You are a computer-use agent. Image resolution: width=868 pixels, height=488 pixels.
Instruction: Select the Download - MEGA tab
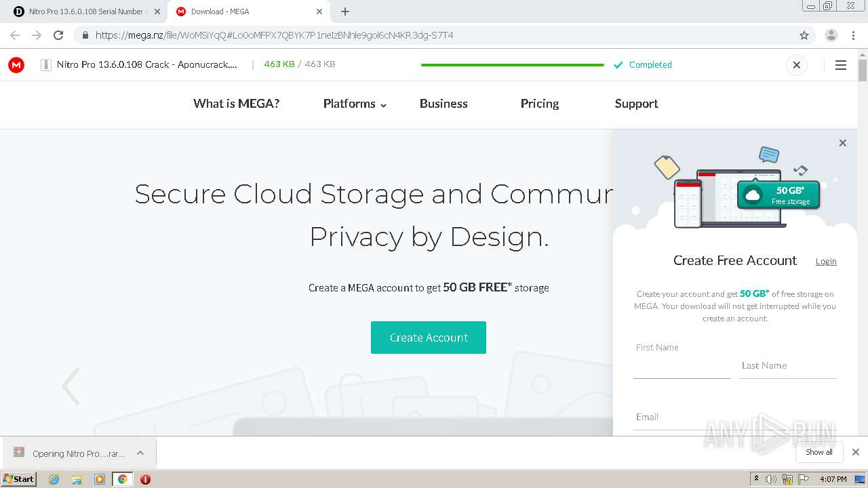point(248,12)
